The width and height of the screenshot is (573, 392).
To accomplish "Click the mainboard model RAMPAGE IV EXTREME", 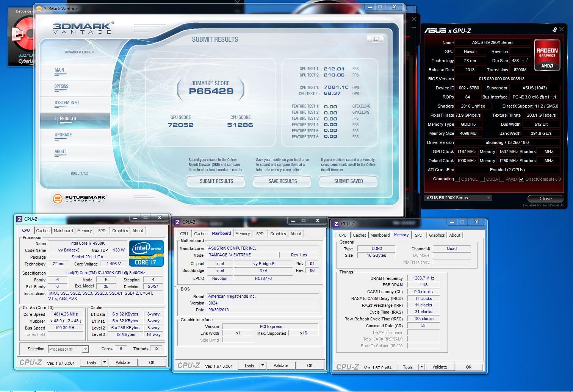I will (x=243, y=255).
